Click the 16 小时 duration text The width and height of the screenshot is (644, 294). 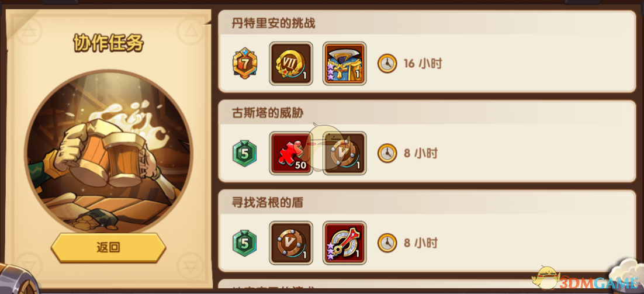point(423,64)
